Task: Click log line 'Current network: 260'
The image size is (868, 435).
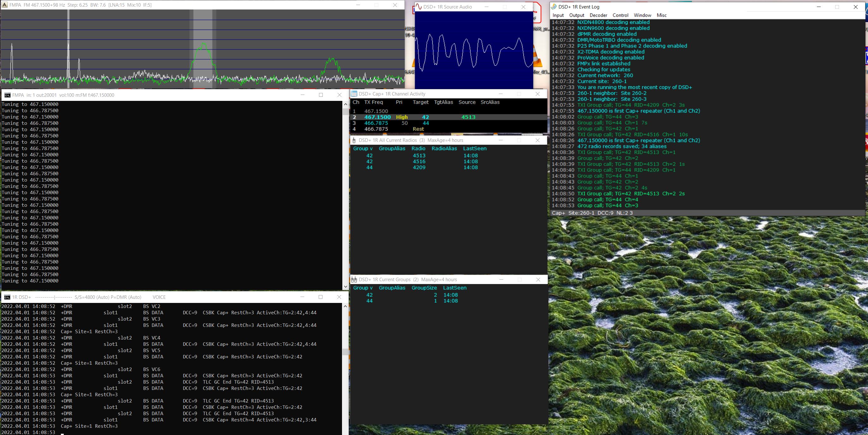Action: pos(605,75)
